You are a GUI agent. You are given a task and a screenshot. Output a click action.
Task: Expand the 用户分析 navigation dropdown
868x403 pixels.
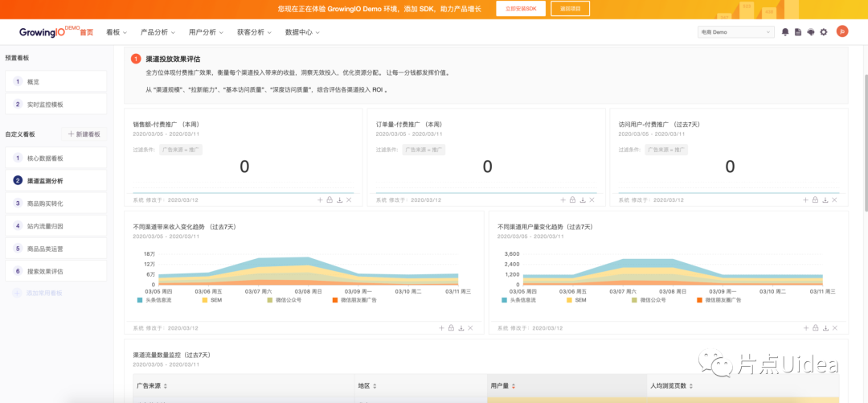pyautogui.click(x=206, y=32)
